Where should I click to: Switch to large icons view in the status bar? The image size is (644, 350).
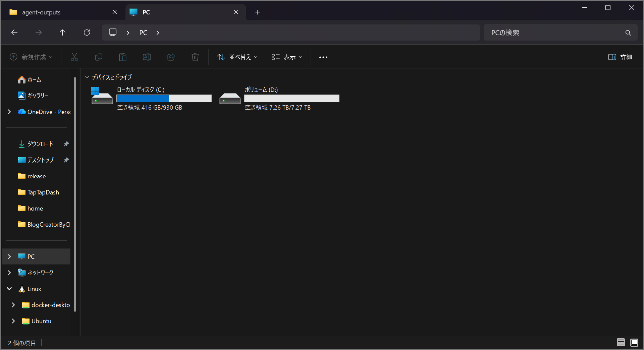tap(634, 342)
